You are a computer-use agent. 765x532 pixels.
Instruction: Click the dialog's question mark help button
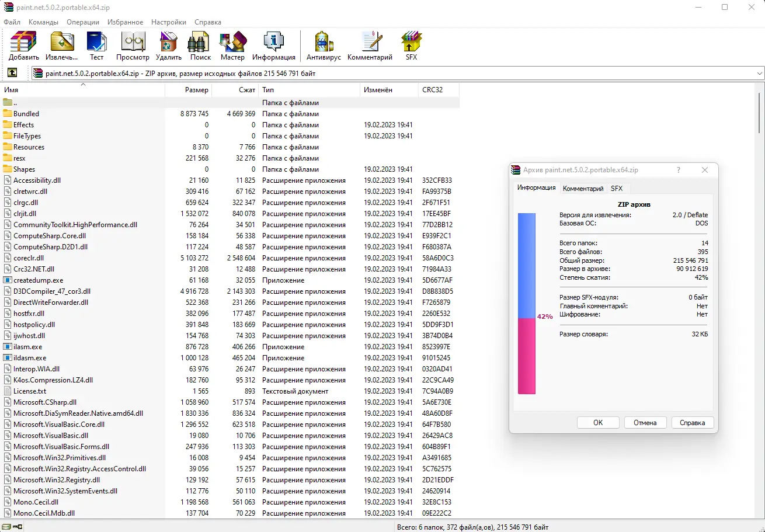(678, 170)
